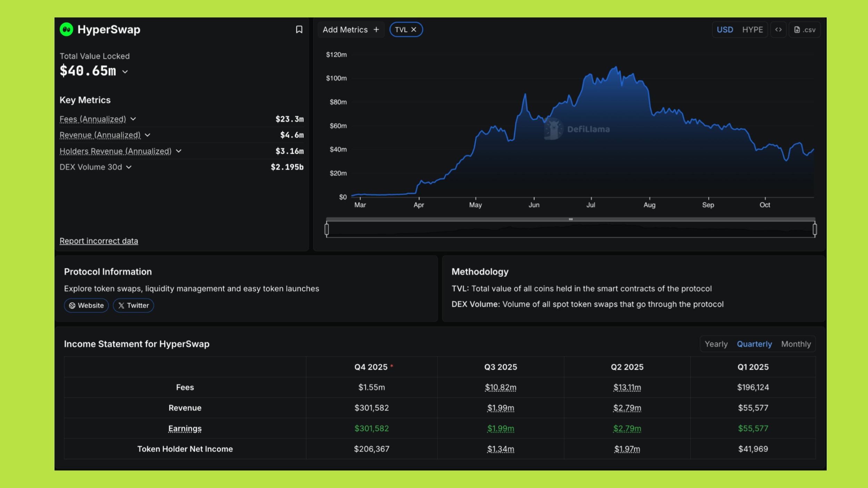The height and width of the screenshot is (488, 868).
Task: Switch chart currency to HYPE
Action: [x=752, y=30]
